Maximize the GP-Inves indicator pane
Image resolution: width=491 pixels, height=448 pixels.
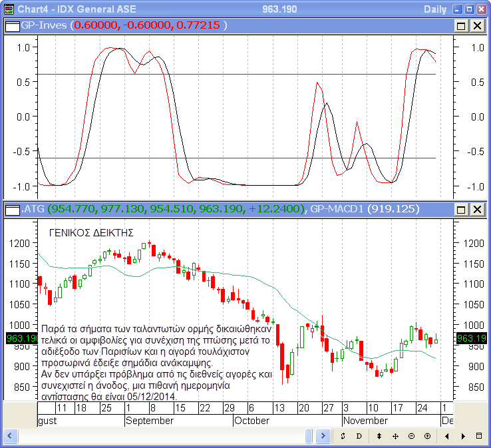point(462,25)
